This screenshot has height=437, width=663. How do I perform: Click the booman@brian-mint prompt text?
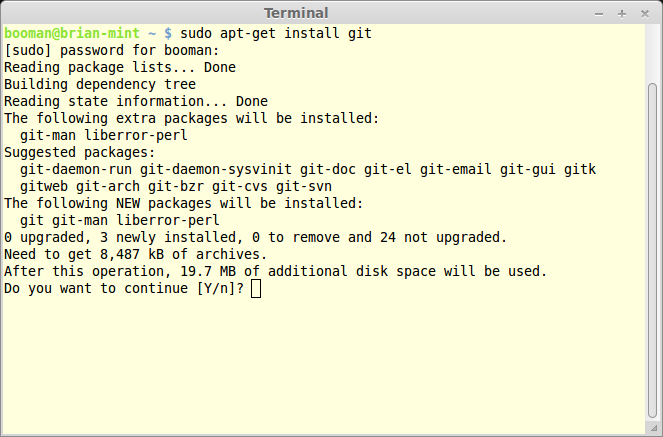coord(72,33)
